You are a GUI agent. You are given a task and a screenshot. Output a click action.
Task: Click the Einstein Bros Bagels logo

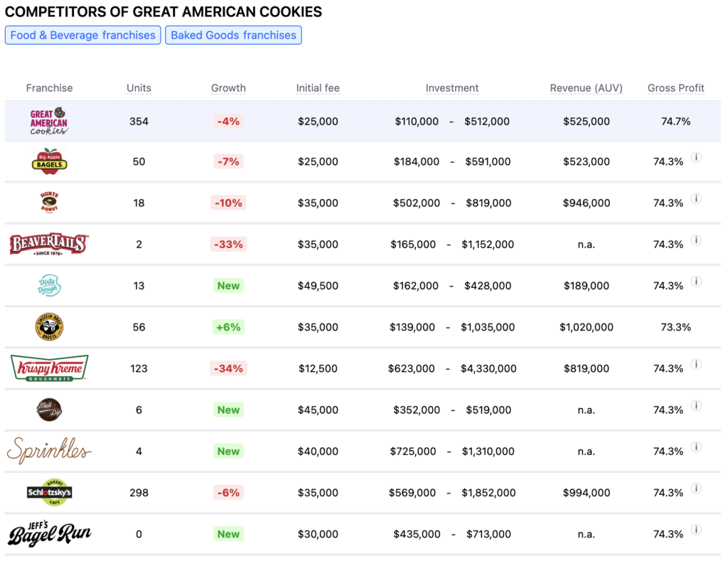(49, 326)
